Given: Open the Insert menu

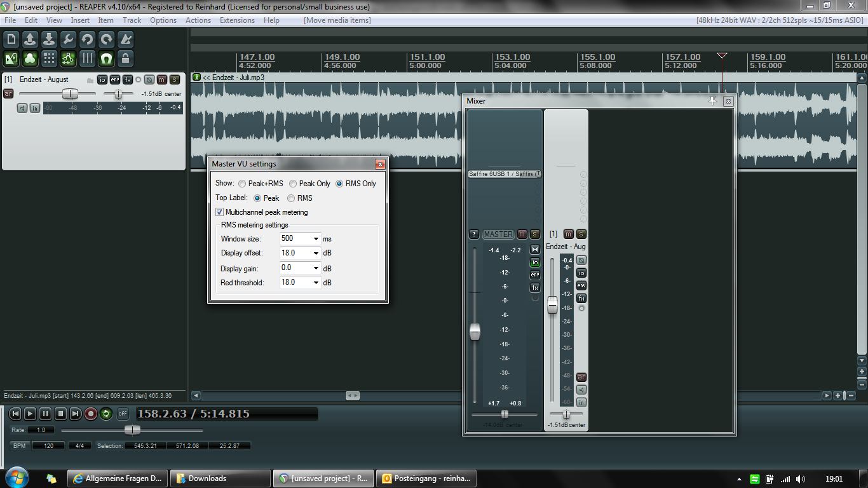Looking at the screenshot, I should pos(80,20).
